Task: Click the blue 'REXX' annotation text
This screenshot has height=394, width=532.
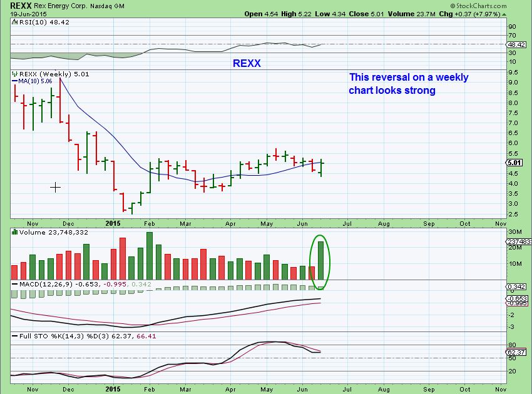Action: [247, 63]
